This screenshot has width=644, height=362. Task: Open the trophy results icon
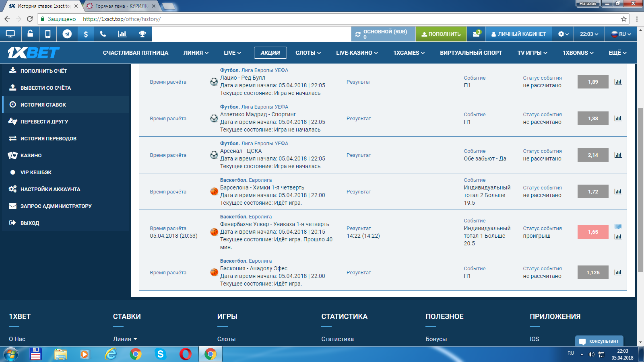coord(142,34)
